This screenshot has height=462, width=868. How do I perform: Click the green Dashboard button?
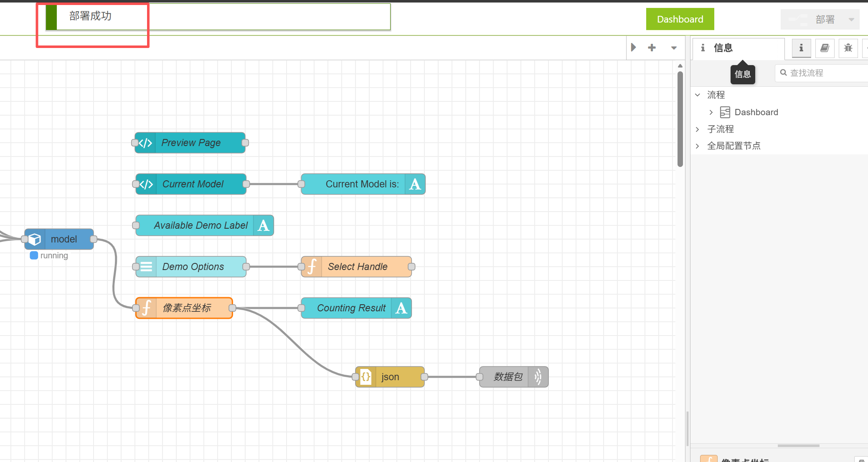(680, 19)
